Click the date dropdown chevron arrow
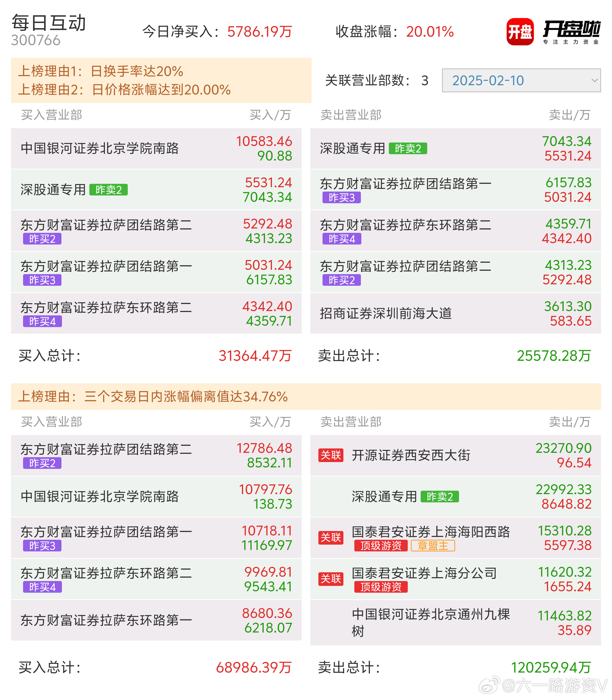 [594, 81]
